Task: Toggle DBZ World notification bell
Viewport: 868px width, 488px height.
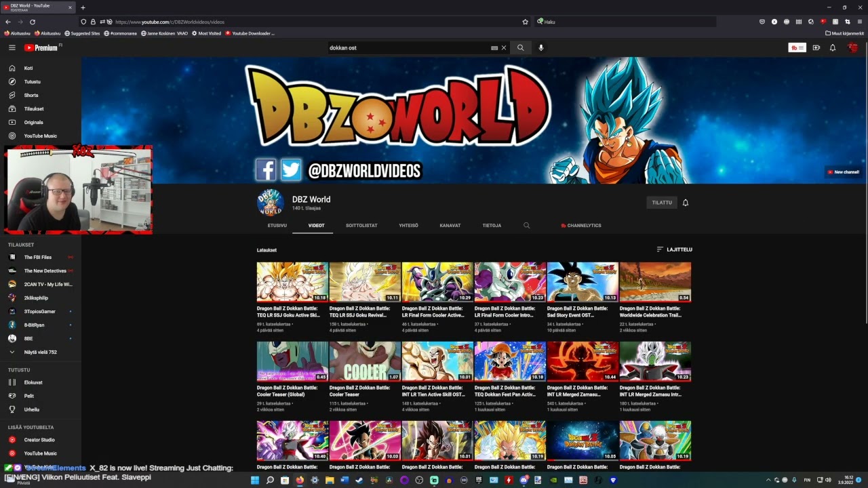Action: tap(686, 203)
